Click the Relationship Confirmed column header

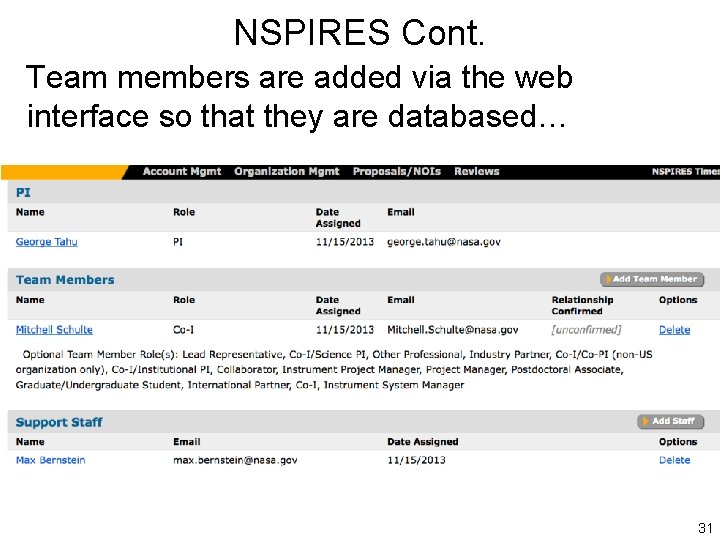pyautogui.click(x=582, y=305)
